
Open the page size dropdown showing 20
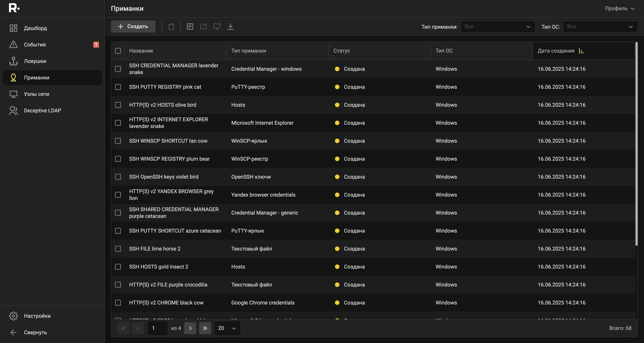coord(227,328)
